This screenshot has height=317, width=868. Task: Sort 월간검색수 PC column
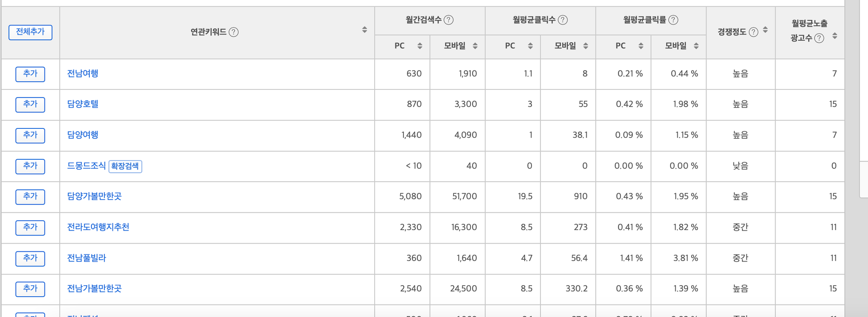[420, 46]
